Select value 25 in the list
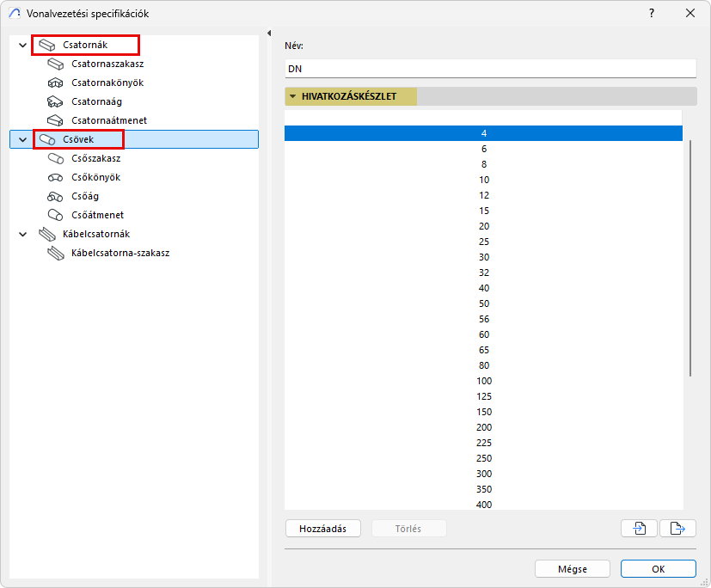 click(x=483, y=242)
